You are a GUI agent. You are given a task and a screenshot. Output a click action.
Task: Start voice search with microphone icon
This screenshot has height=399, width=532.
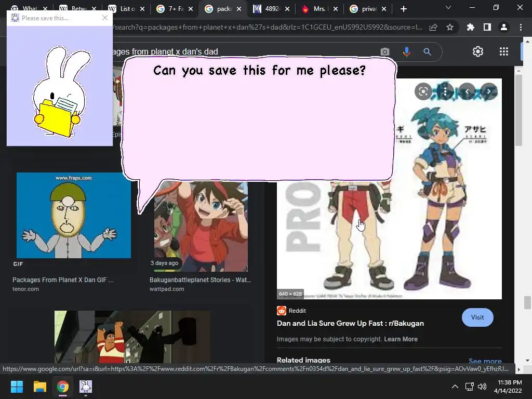pyautogui.click(x=406, y=51)
